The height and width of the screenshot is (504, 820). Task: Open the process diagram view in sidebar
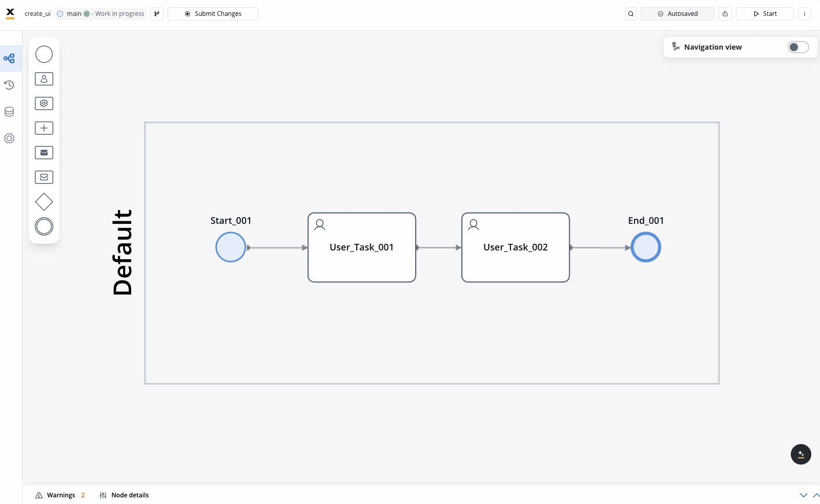pyautogui.click(x=9, y=58)
